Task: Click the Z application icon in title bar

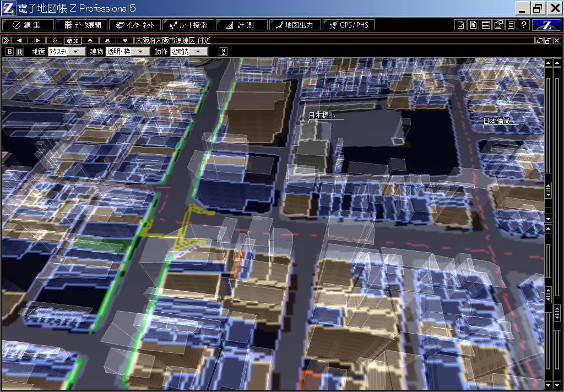Action: point(8,8)
